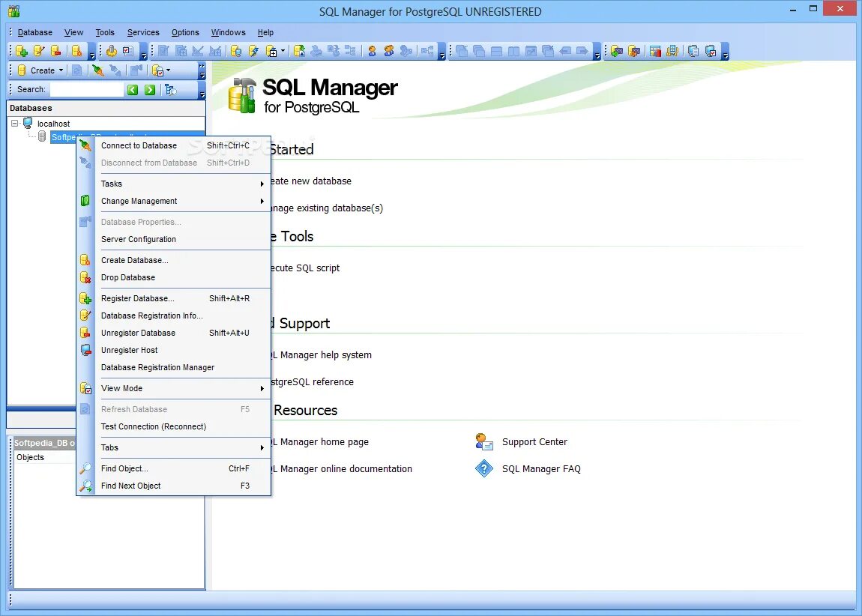862x616 pixels.
Task: Choose Create Database... in context menu
Action: tap(174, 260)
